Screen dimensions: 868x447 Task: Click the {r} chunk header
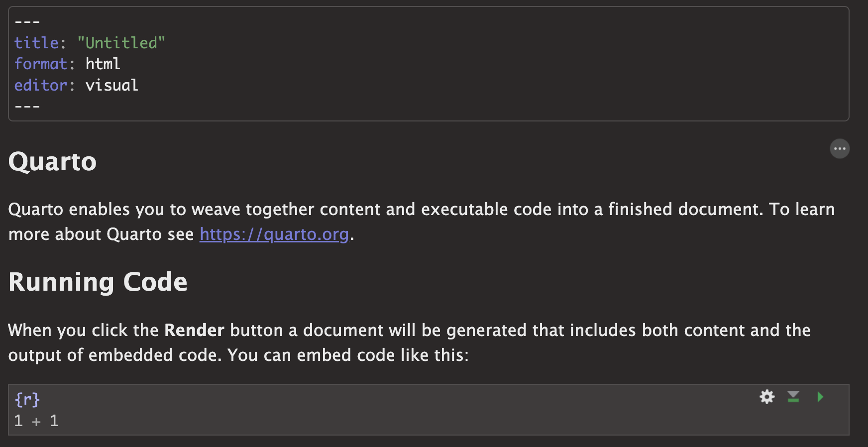point(27,399)
